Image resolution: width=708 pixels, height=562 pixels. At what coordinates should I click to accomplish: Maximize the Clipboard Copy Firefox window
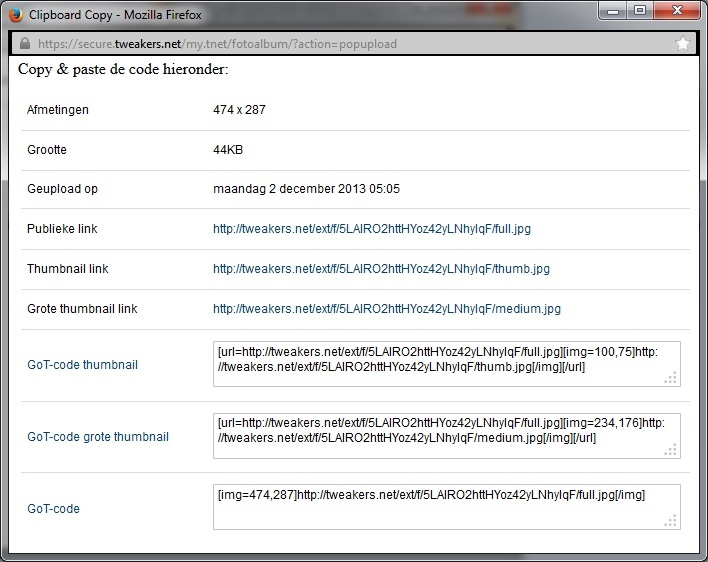click(640, 11)
